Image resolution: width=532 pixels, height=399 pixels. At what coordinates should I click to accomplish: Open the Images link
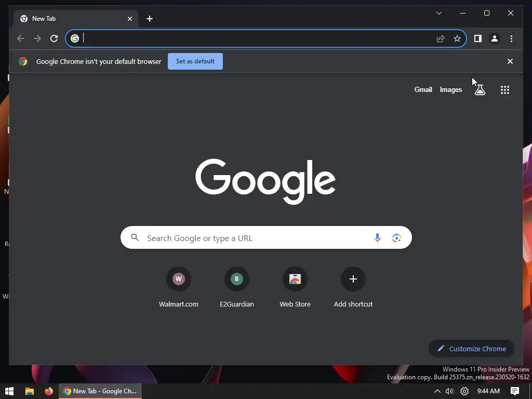[x=450, y=89]
